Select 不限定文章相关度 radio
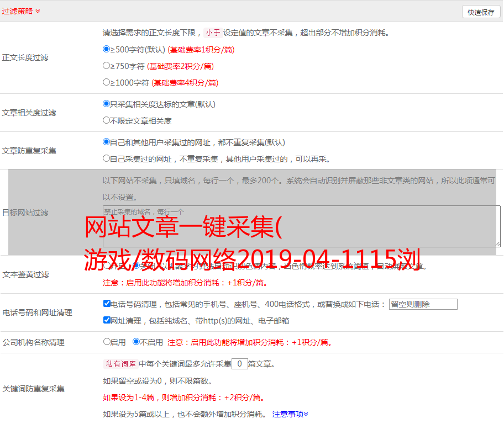The height and width of the screenshot is (424, 504). [x=106, y=120]
